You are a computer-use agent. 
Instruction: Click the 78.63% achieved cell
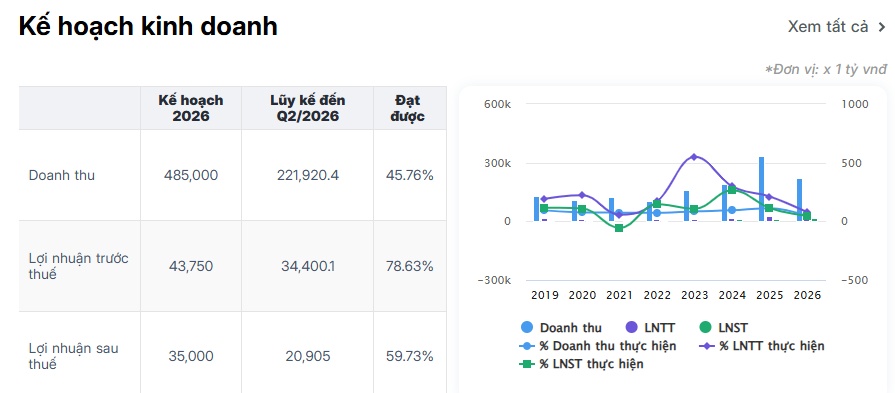(410, 266)
